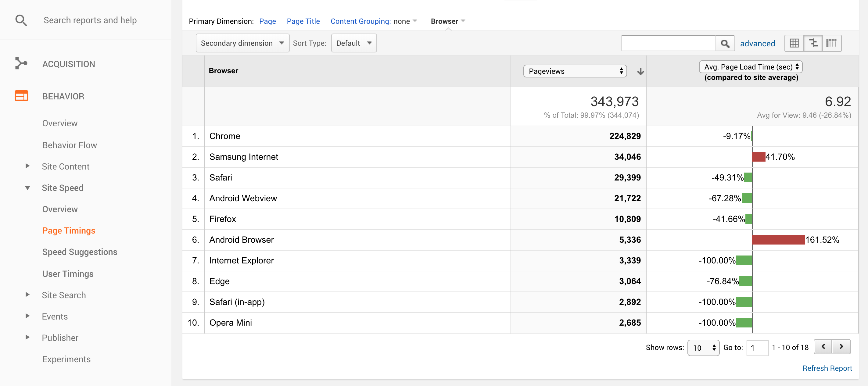This screenshot has height=386, width=868.
Task: Click BEHAVIOR label in sidebar
Action: 63,96
